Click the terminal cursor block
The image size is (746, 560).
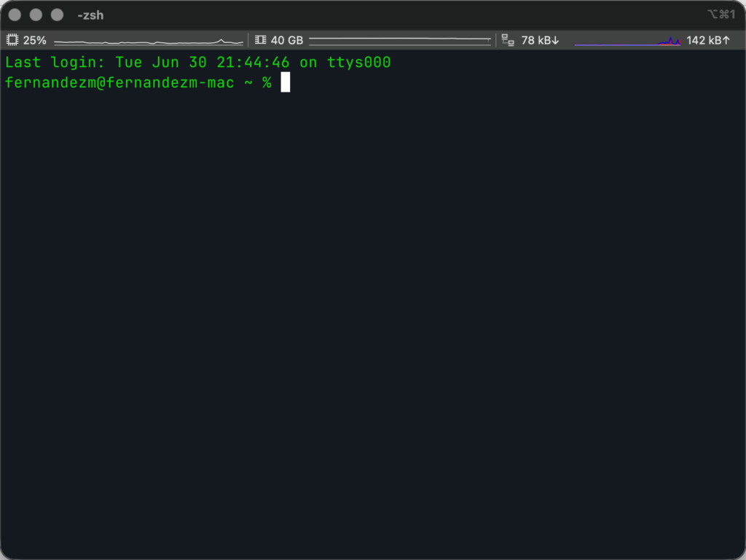click(286, 82)
